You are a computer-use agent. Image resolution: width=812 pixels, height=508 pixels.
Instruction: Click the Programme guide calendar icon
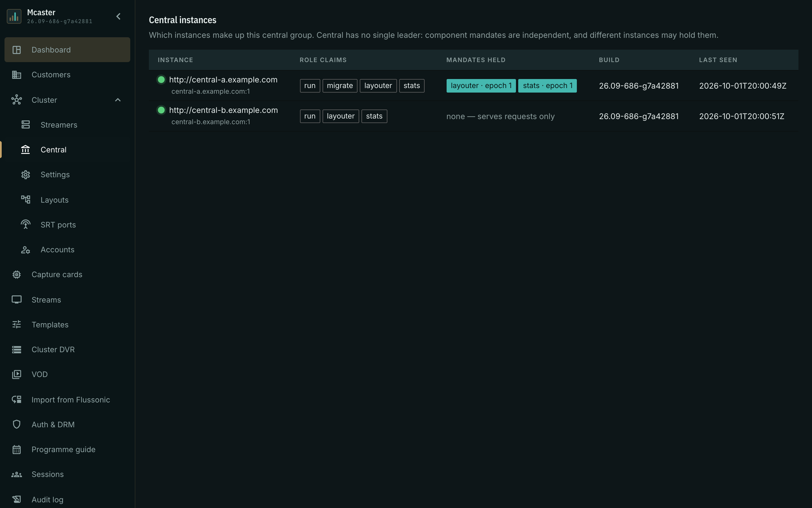pyautogui.click(x=16, y=450)
